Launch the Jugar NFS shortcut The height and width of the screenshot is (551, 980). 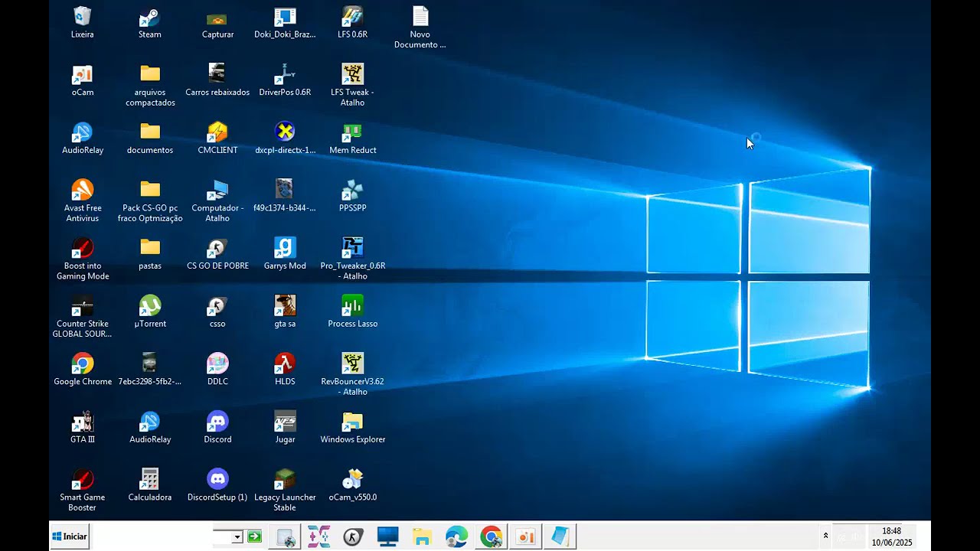[285, 428]
